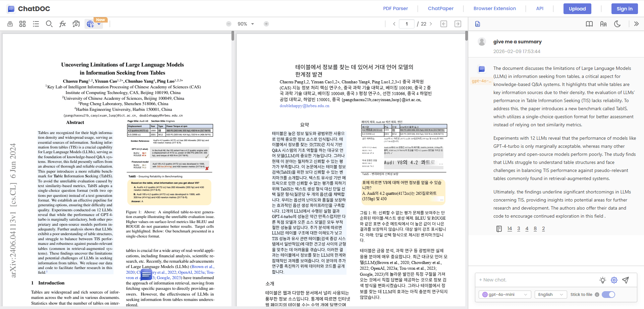Open the PDF Parser page

[395, 8]
